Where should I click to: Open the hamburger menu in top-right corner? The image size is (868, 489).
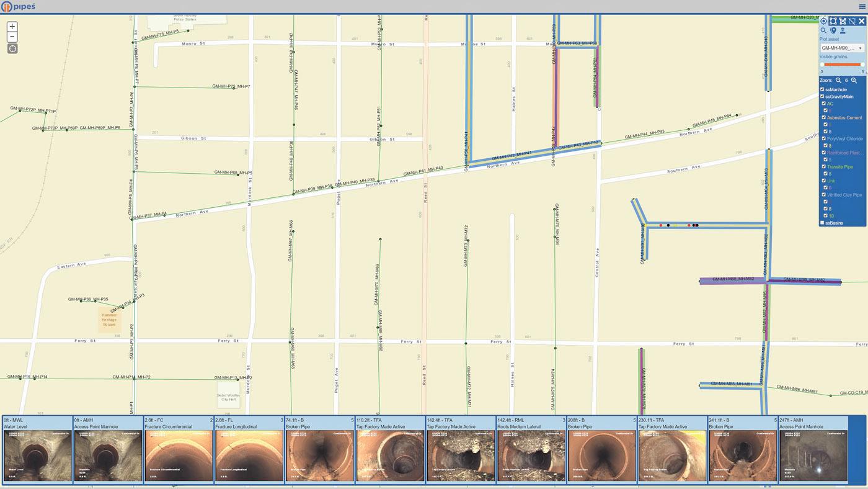(862, 6)
